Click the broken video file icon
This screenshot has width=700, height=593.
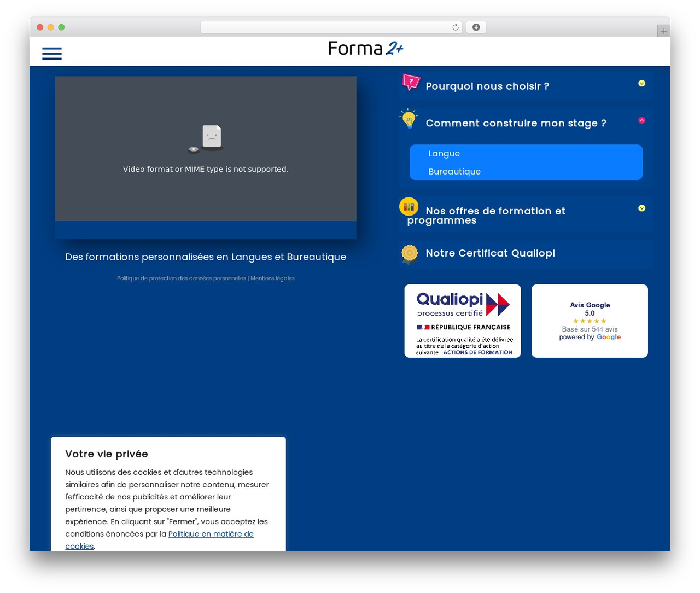(206, 139)
